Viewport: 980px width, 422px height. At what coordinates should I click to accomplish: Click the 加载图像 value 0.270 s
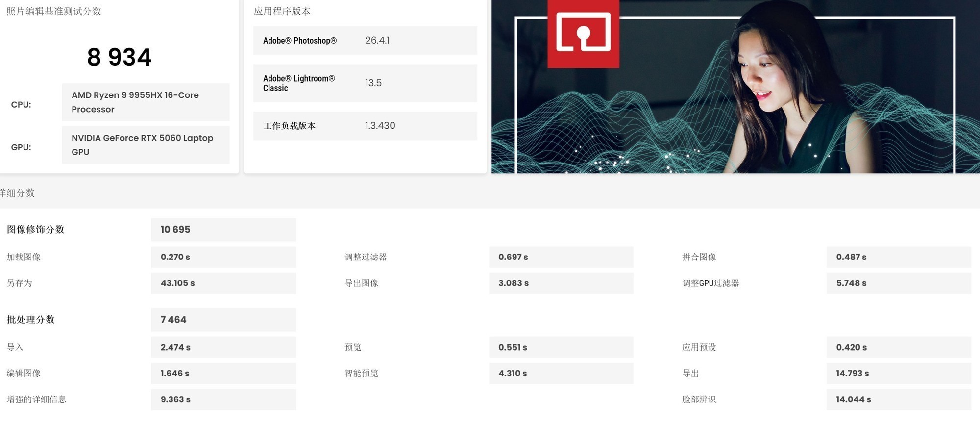[x=223, y=257]
